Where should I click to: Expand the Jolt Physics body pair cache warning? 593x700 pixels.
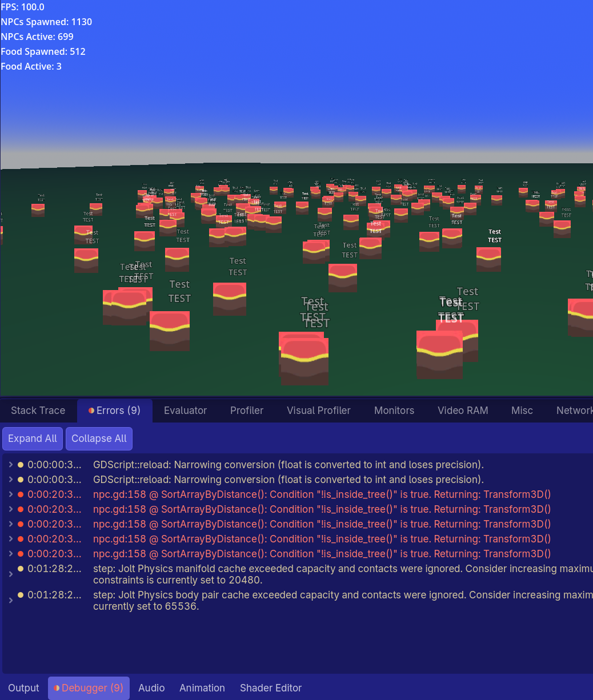pyautogui.click(x=10, y=601)
